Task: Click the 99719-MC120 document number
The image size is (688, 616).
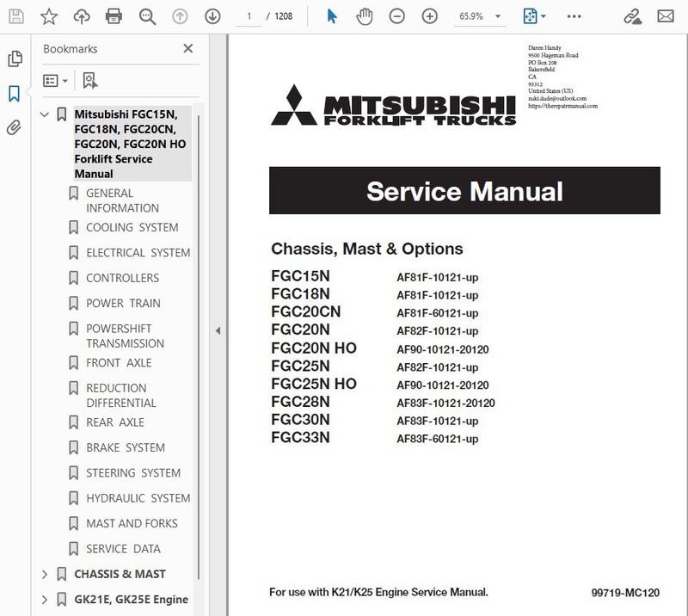Action: pyautogui.click(x=625, y=593)
